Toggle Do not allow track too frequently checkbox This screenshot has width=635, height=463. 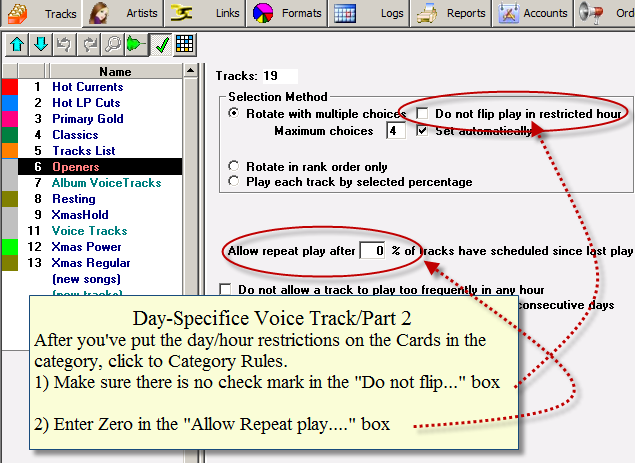click(225, 289)
